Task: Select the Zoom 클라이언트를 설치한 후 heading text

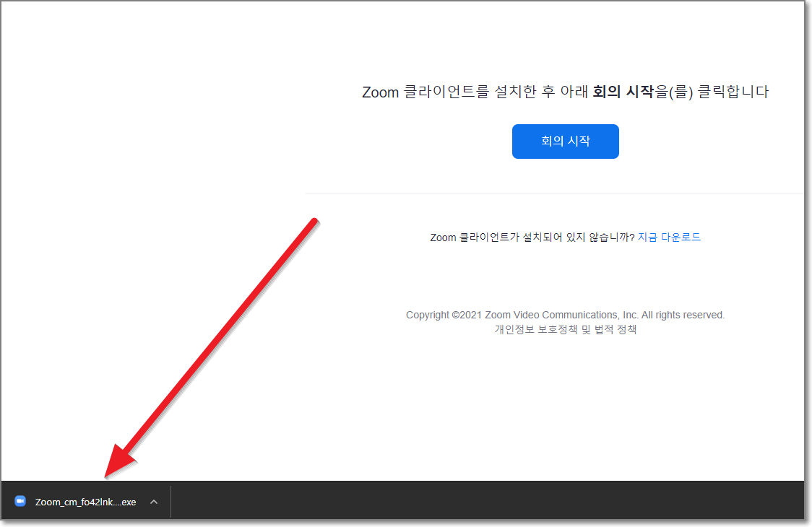Action: tap(565, 92)
